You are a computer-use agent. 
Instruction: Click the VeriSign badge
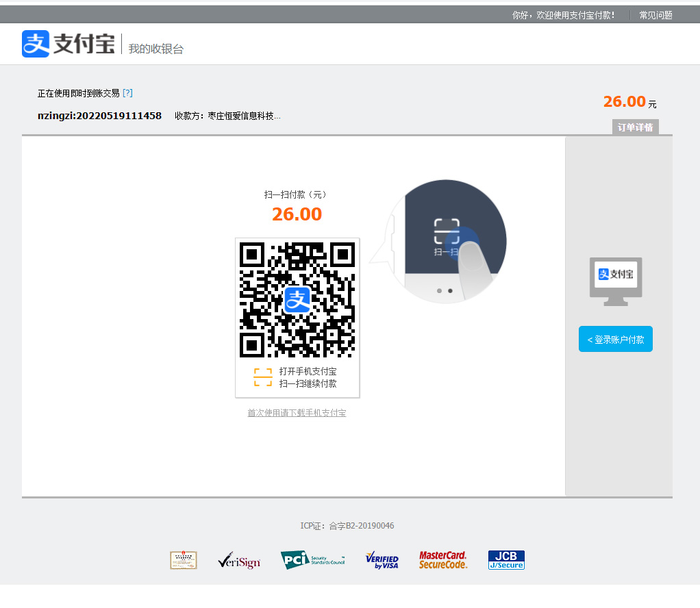[x=239, y=560]
